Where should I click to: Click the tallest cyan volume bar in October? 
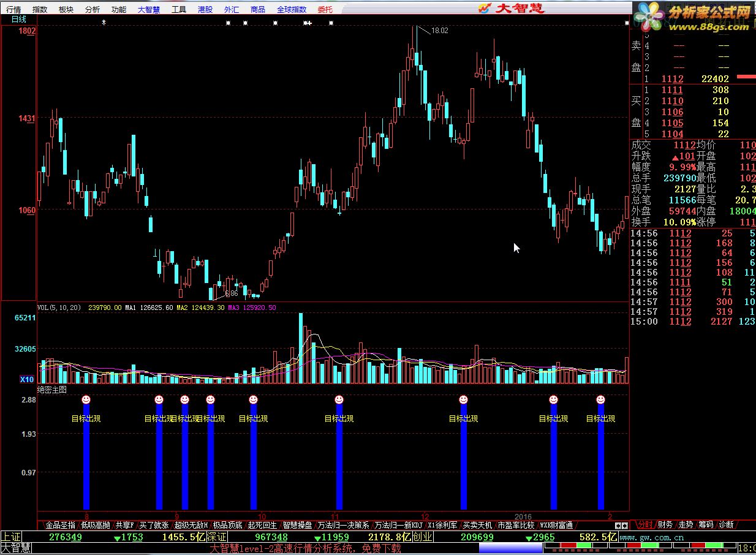[x=301, y=348]
